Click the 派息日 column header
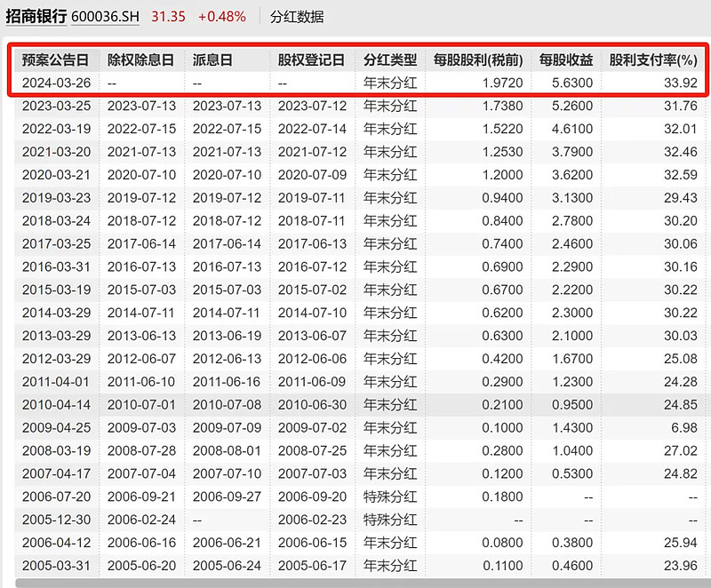The height and width of the screenshot is (588, 711). coord(212,60)
